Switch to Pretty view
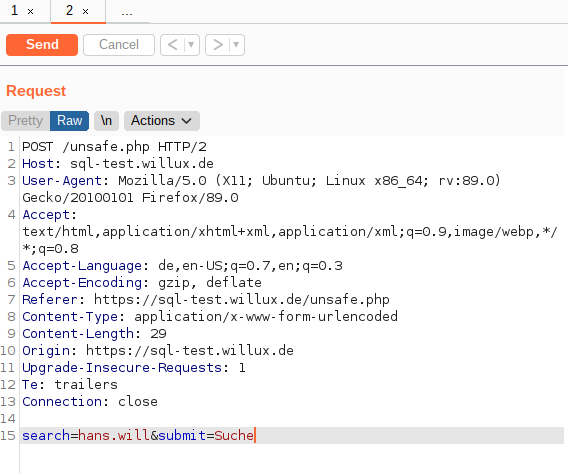This screenshot has height=473, width=568. click(25, 121)
